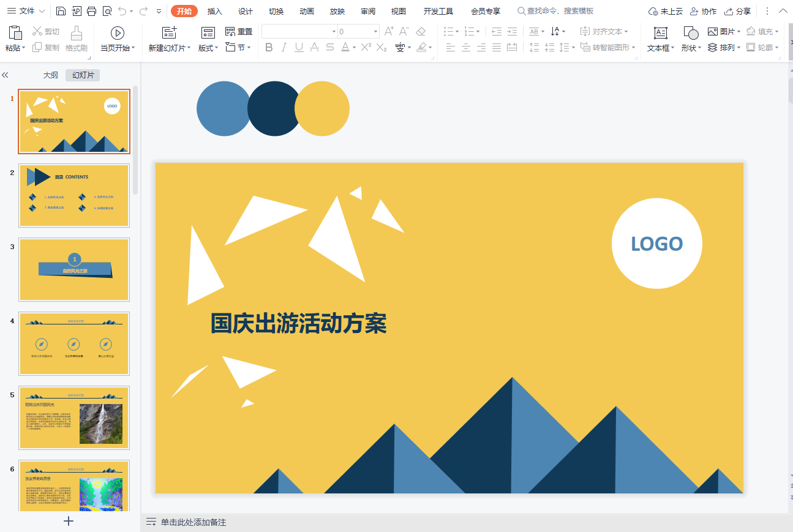The height and width of the screenshot is (532, 793).
Task: Click the Distribute columns alignment icon
Action: (x=512, y=47)
